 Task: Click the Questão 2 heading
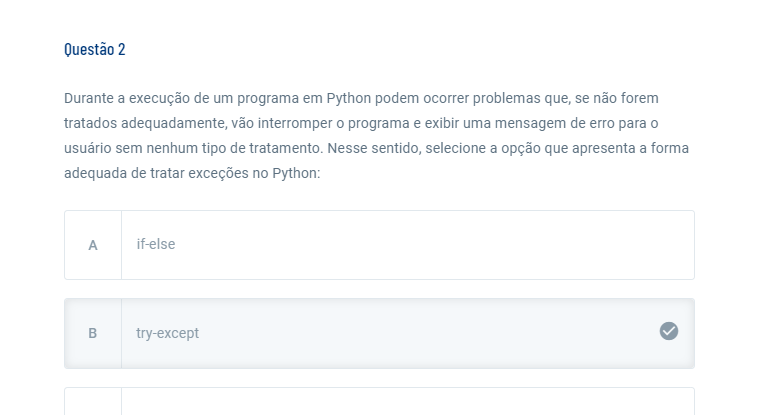(x=95, y=49)
